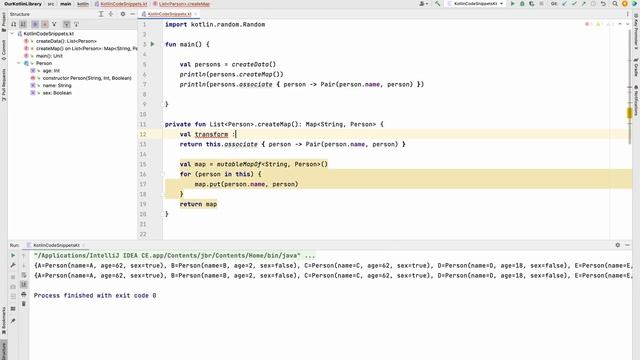Open the Key Promoter X tool window
Image resolution: width=640 pixels, height=360 pixels.
click(636, 31)
